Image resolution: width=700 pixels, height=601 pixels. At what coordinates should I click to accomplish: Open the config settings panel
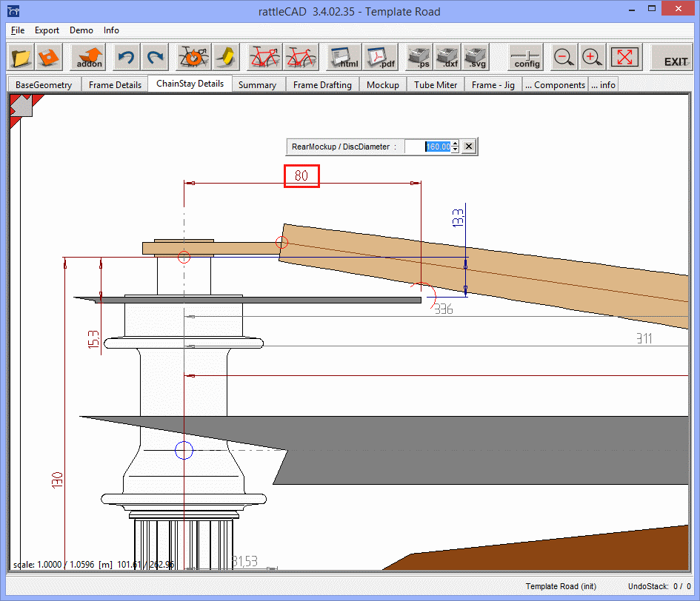[527, 58]
